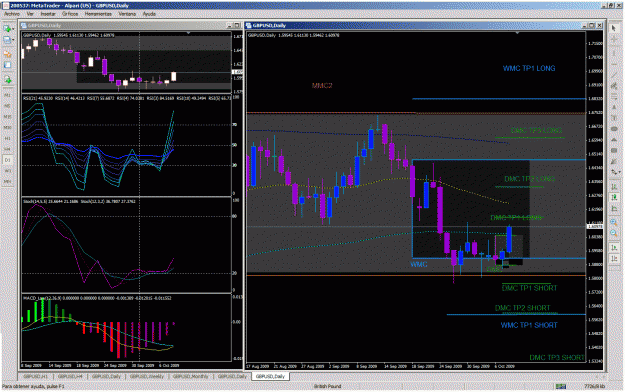Viewport: 625px width, 392px height.
Task: Switch chart to Line Chart mode
Action: click(614, 209)
